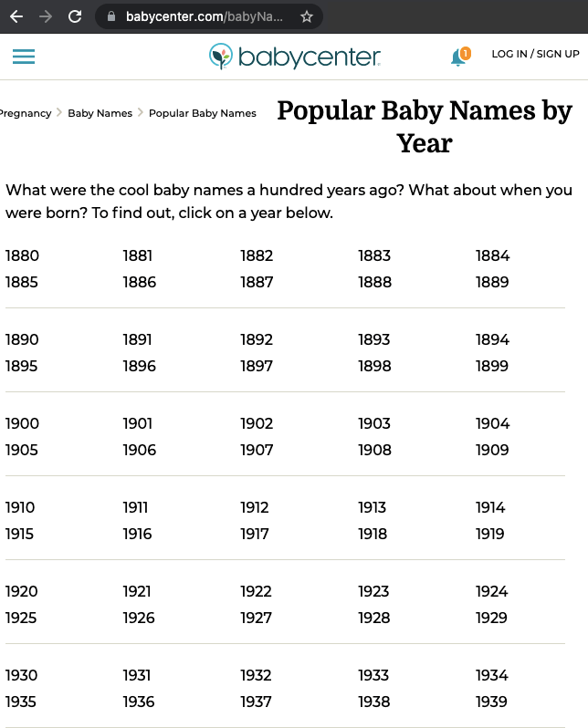Image resolution: width=588 pixels, height=728 pixels.
Task: Open popular names for 1880
Action: [22, 256]
